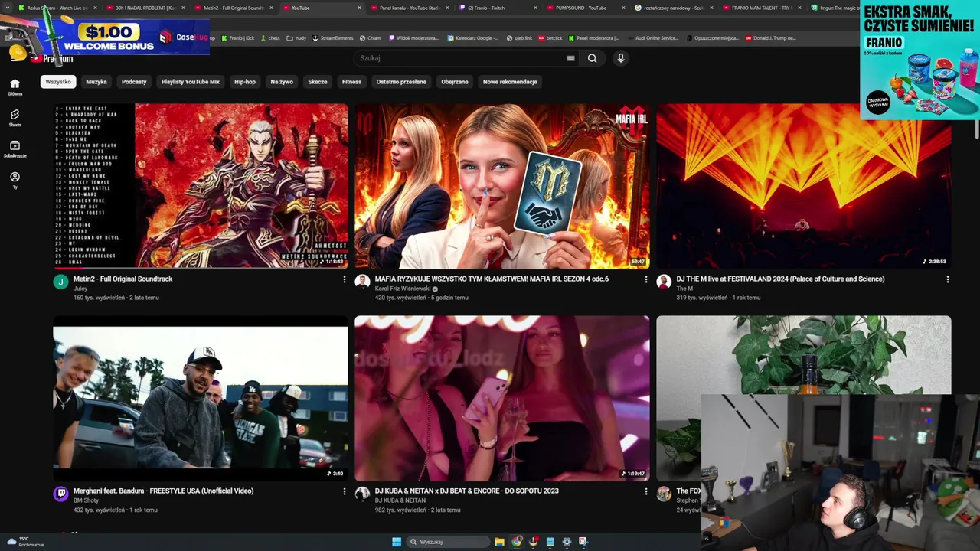Screen dimensions: 980x551
Task: Open the MAFIA IRL SEZON 4 thumbnail
Action: tap(502, 186)
